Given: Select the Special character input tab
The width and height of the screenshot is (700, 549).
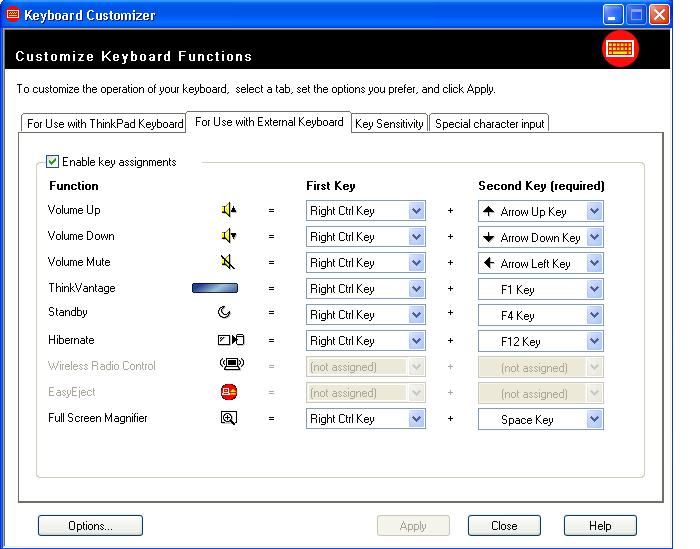Looking at the screenshot, I should (x=489, y=124).
